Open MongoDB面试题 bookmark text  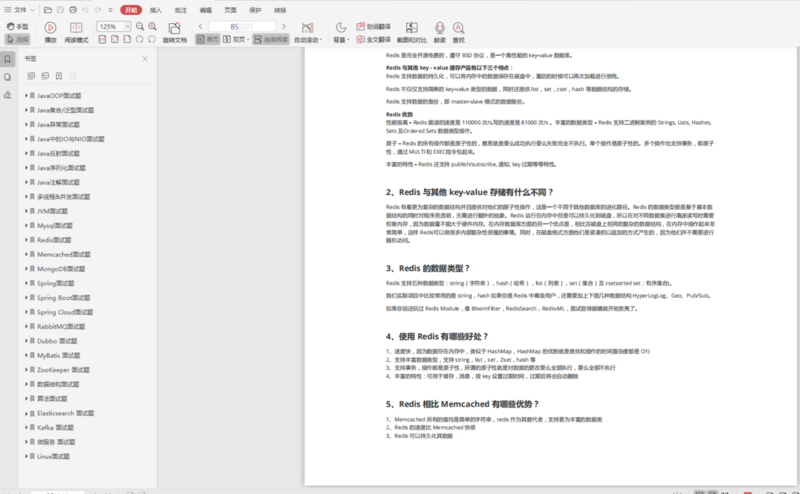(x=61, y=269)
